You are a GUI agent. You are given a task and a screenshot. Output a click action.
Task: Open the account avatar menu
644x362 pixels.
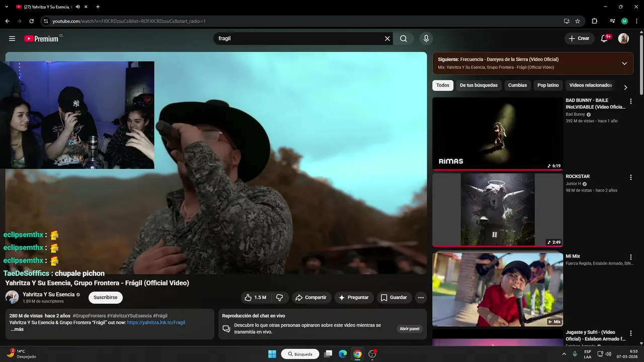[623, 38]
